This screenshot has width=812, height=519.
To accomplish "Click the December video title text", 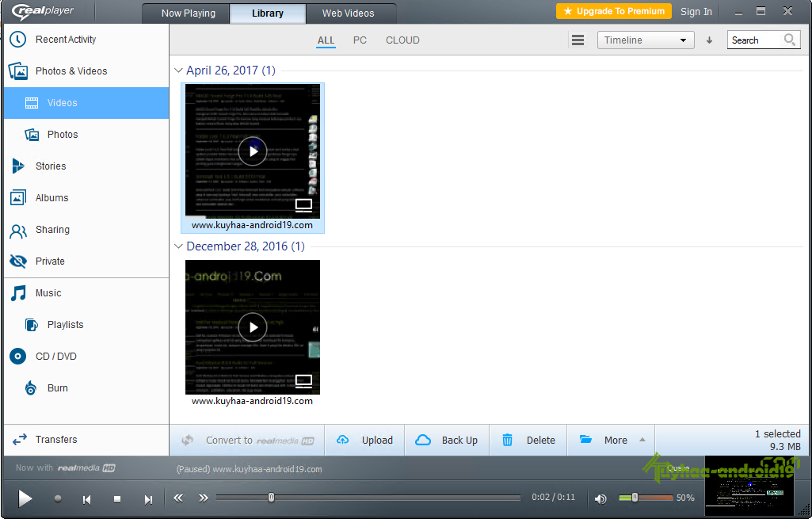I will (x=252, y=401).
